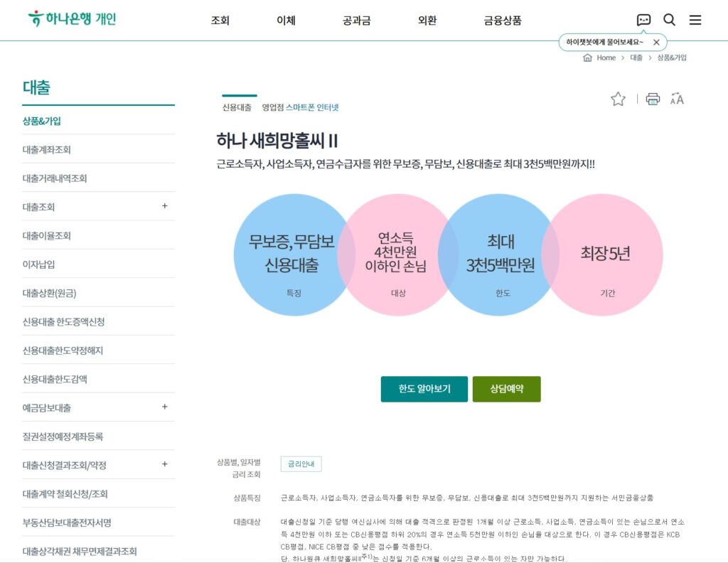Dismiss the chatbot tooltip with the X

[655, 42]
